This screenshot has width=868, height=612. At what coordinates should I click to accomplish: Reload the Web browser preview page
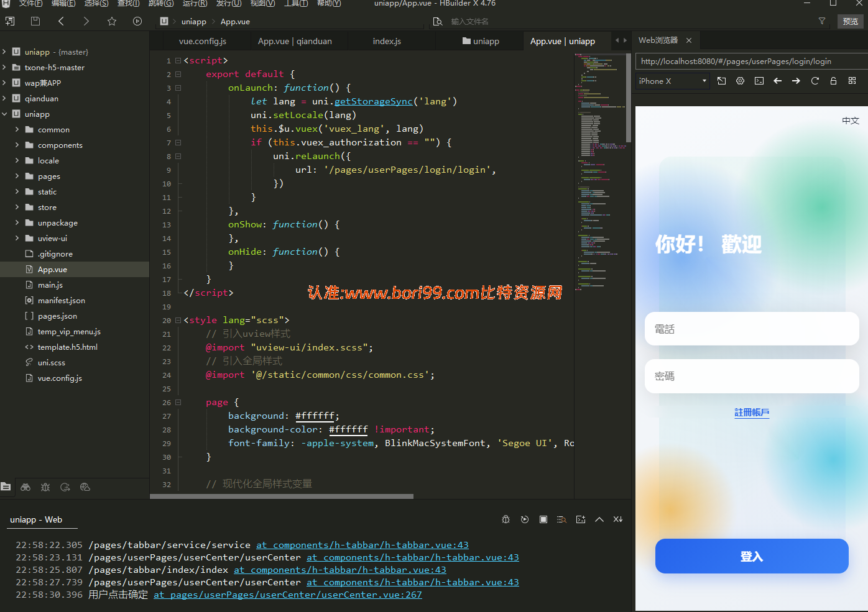click(x=815, y=81)
